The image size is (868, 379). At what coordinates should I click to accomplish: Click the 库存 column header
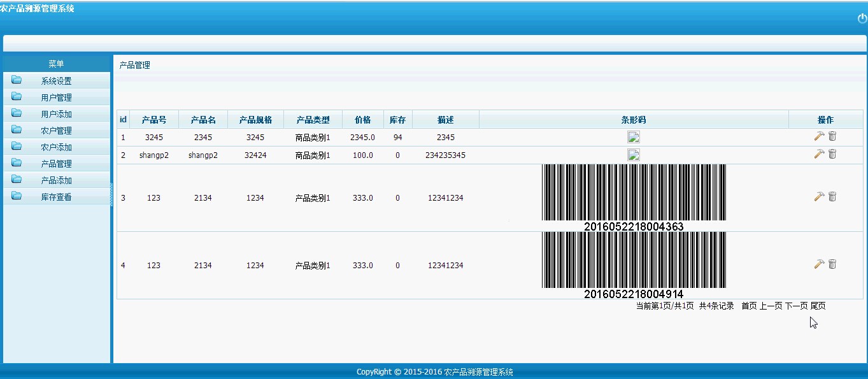coord(398,120)
